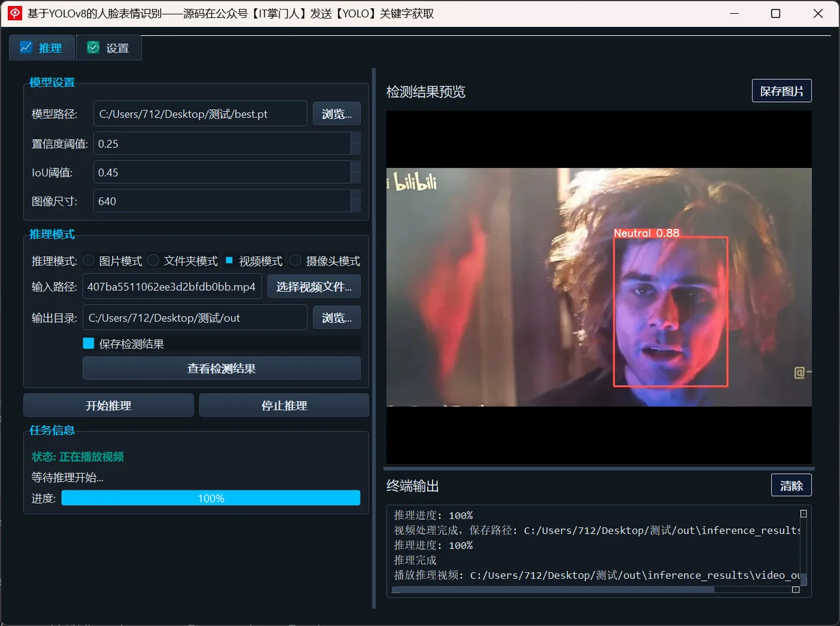Browse for output directory next to 输出目录
The width and height of the screenshot is (840, 626).
(337, 318)
